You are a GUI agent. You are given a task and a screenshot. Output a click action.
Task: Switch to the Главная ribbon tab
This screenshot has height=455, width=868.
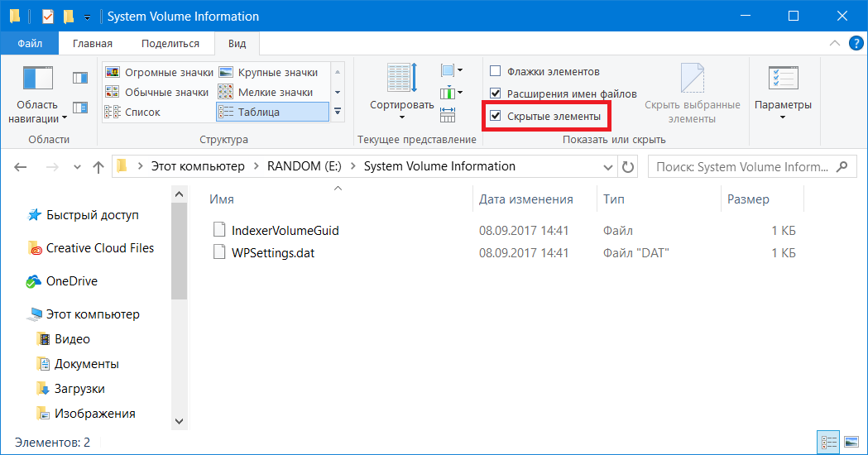pos(92,43)
